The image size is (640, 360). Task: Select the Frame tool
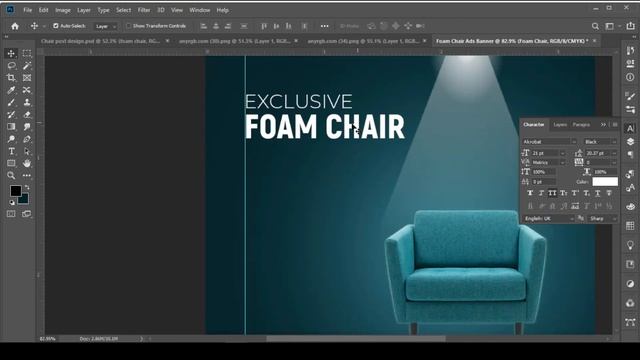tap(27, 78)
